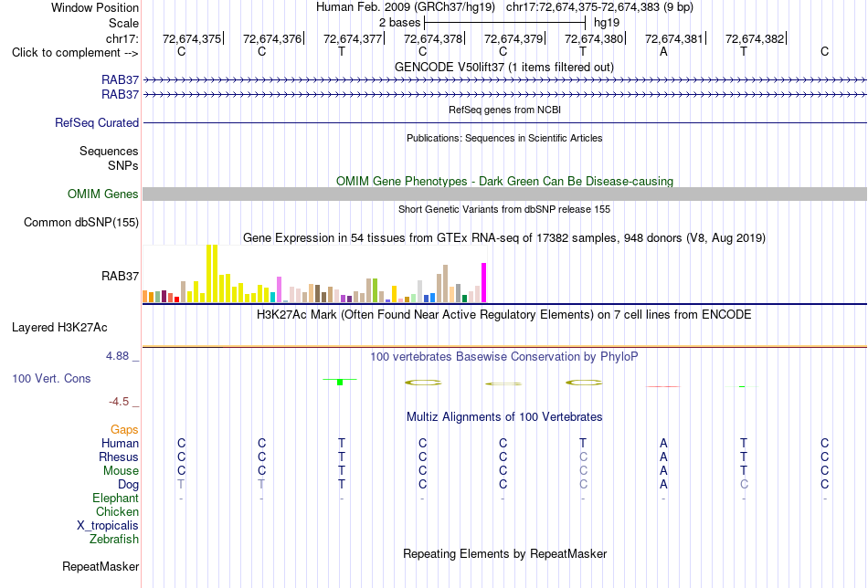Image resolution: width=868 pixels, height=588 pixels.
Task: Select the Human species row label
Action: click(x=120, y=443)
